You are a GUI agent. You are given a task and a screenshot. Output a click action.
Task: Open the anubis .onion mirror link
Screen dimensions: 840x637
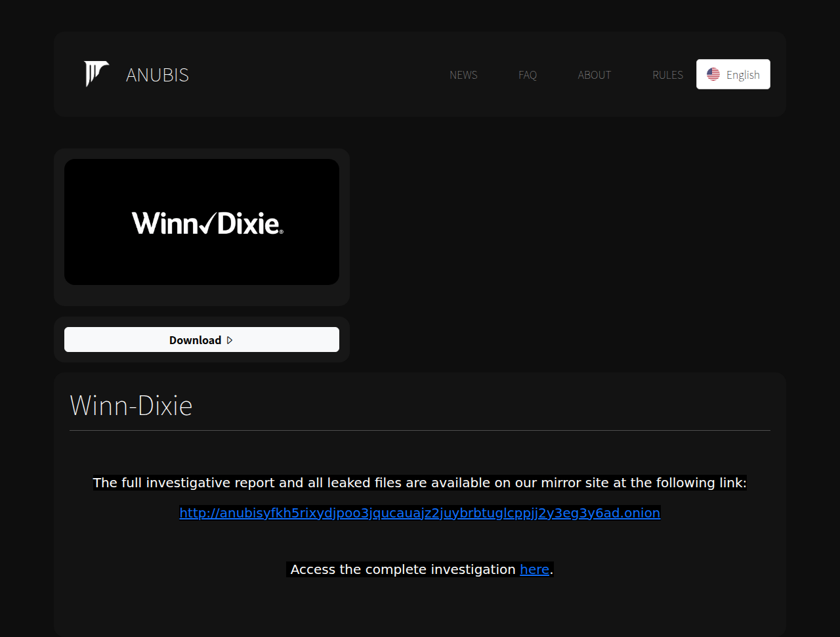click(420, 513)
